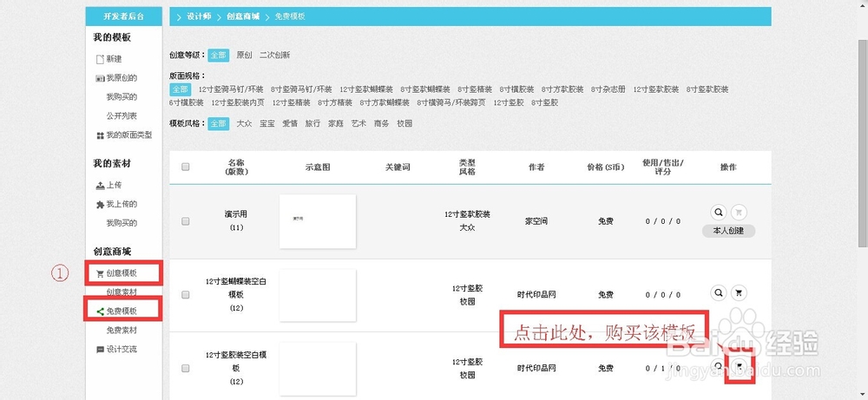The width and height of the screenshot is (868, 400).
Task: Filter 模板风格 by 商务
Action: pos(381,124)
